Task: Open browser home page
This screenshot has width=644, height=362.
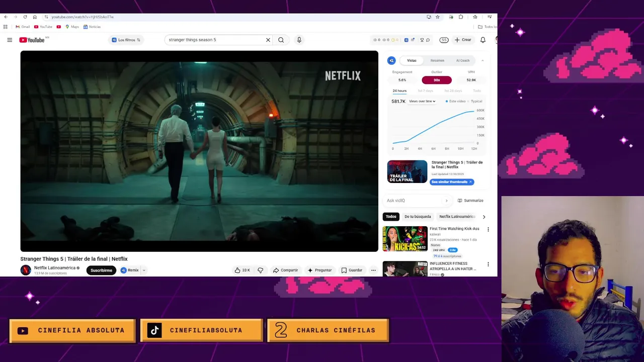Action: 35,17
